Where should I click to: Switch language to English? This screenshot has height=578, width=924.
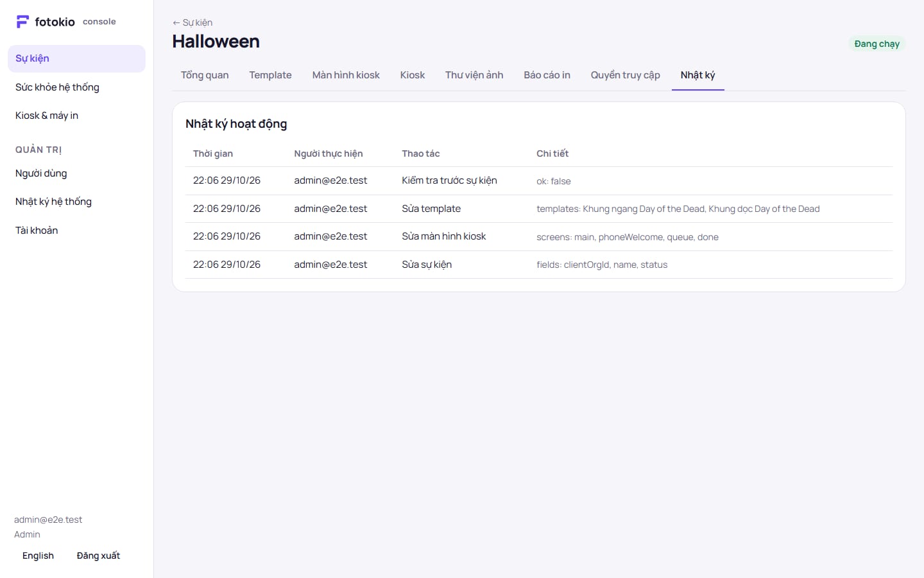(38, 556)
